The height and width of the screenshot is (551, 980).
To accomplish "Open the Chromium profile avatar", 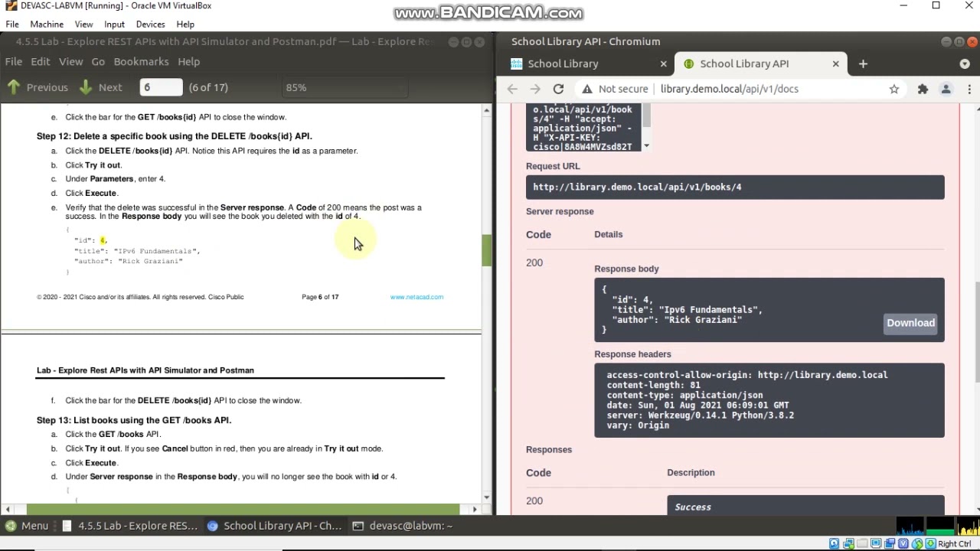I will (x=946, y=89).
